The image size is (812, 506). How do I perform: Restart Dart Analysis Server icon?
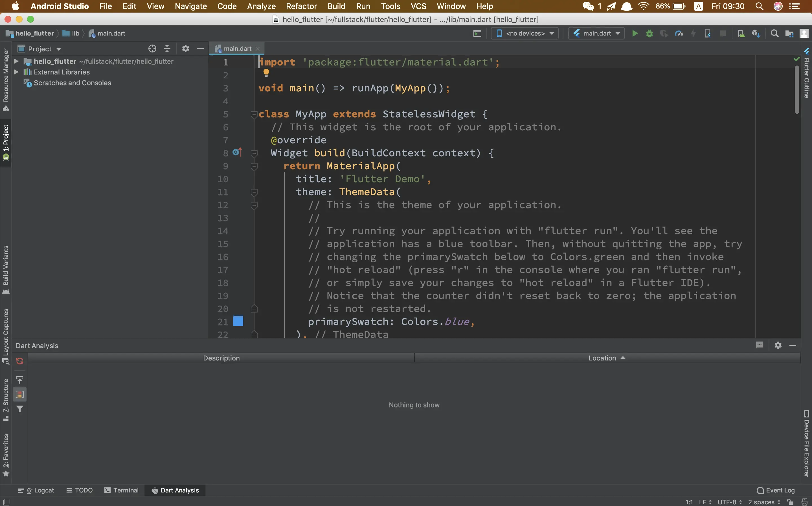(20, 361)
